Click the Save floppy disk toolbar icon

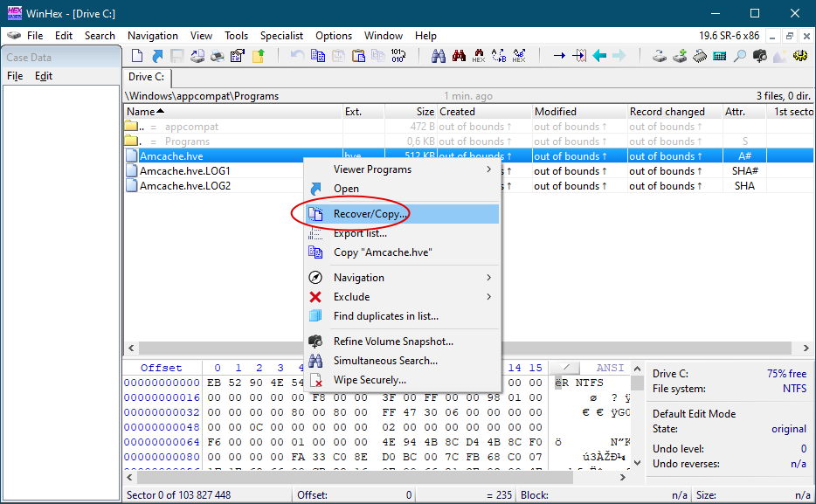tap(177, 56)
